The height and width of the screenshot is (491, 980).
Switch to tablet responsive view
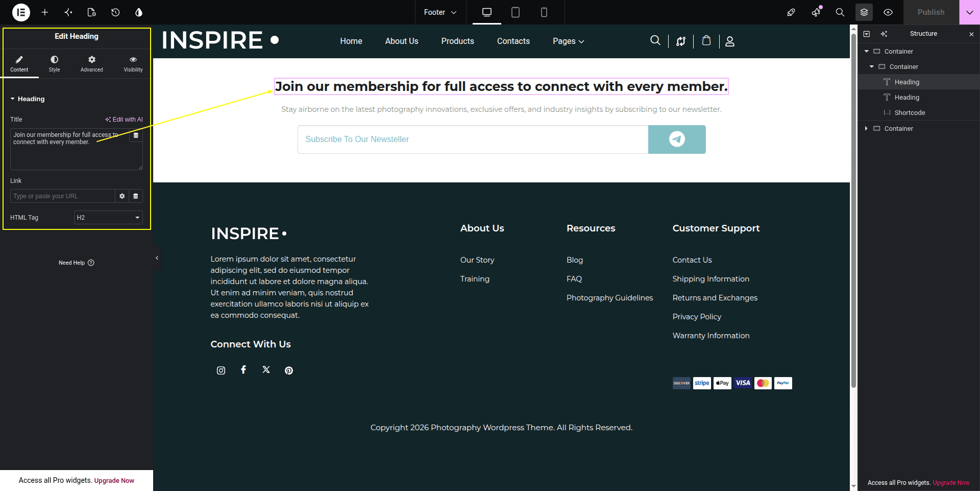516,12
